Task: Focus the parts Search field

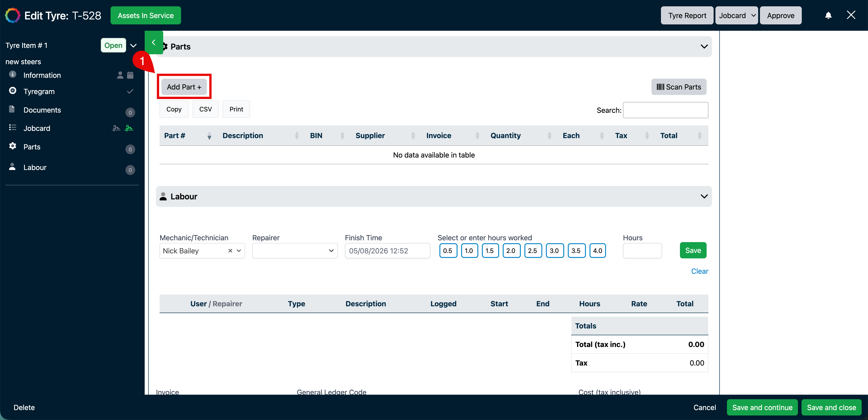Action: pos(665,110)
